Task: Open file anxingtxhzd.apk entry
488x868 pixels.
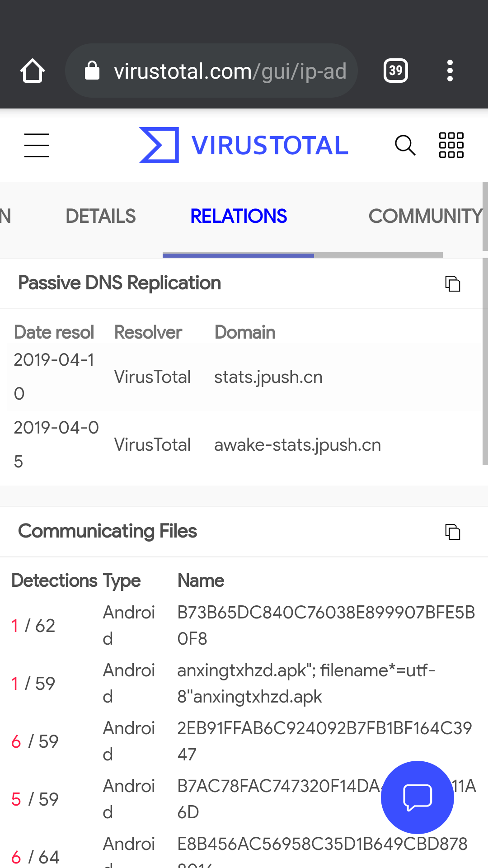Action: click(x=306, y=684)
